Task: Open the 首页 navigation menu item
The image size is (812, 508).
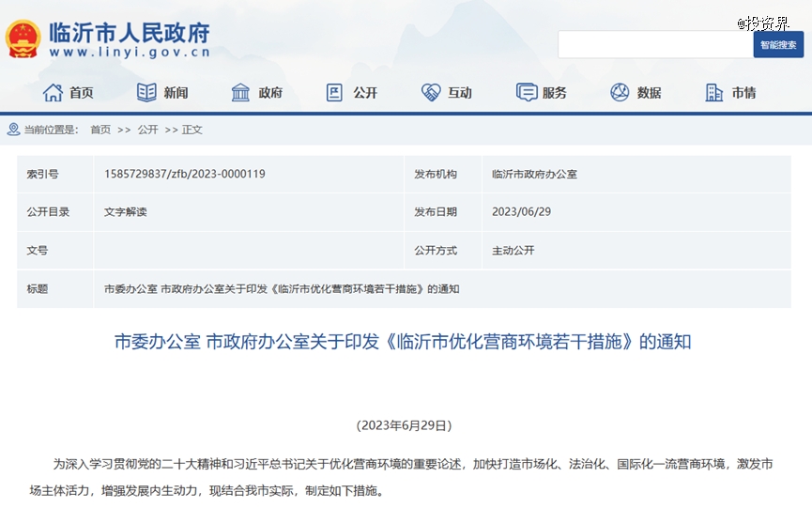Action: tap(82, 93)
